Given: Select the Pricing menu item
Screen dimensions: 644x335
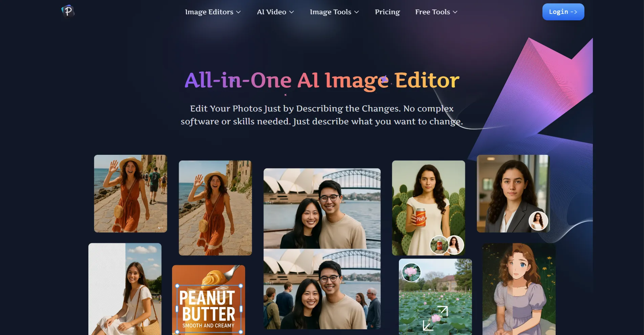Looking at the screenshot, I should point(387,12).
